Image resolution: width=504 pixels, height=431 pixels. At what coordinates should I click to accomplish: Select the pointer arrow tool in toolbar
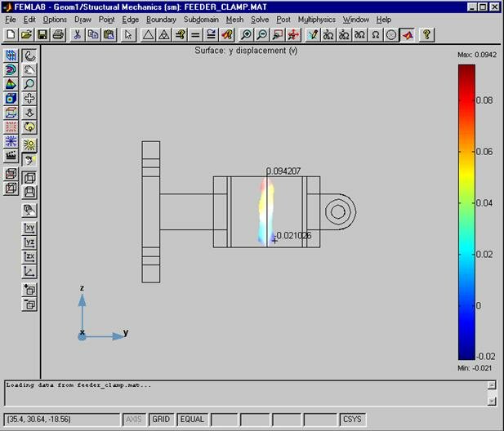(128, 35)
